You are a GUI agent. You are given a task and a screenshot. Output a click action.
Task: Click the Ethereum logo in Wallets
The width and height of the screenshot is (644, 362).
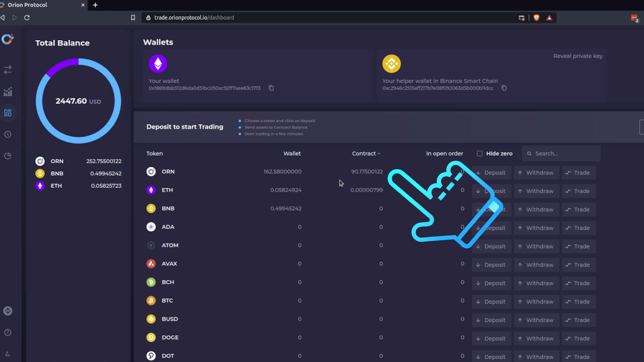158,64
